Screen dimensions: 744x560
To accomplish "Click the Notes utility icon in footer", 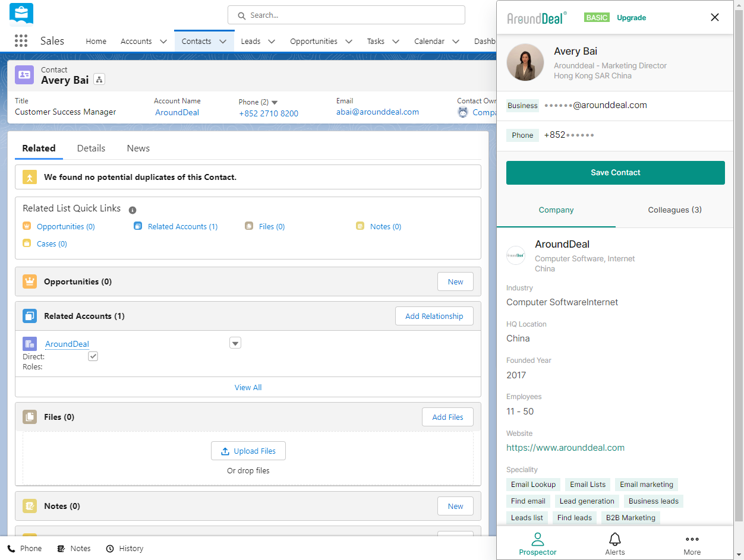I will 61,549.
